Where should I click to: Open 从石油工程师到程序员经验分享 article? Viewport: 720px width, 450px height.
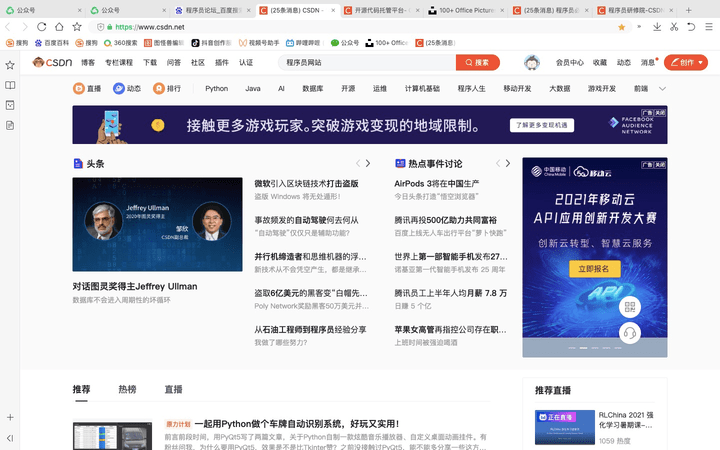310,330
